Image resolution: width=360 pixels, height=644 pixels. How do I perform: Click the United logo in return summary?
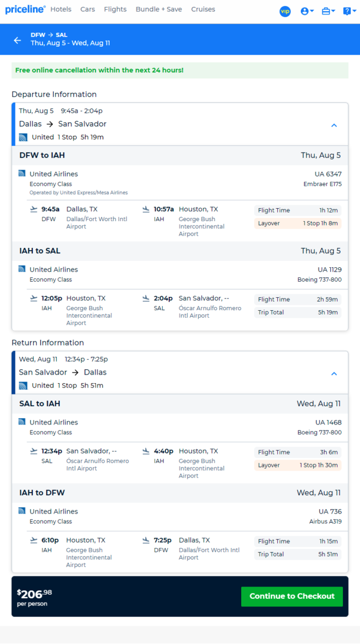tap(23, 386)
